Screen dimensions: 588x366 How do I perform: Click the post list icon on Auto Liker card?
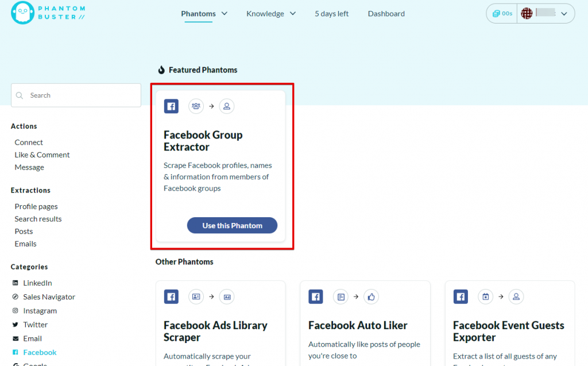pyautogui.click(x=341, y=296)
